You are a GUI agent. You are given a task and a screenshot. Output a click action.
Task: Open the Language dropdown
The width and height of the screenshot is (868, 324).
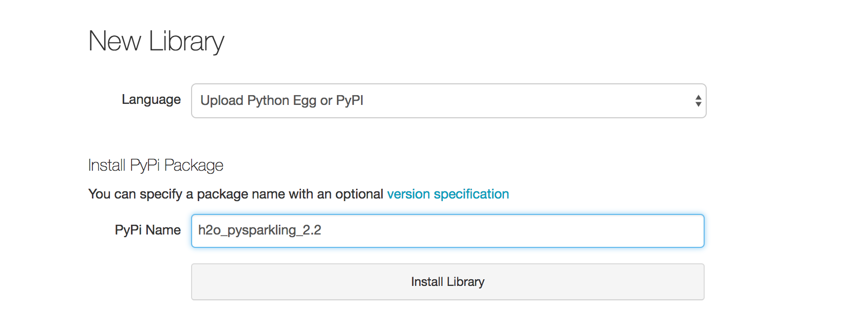click(448, 101)
